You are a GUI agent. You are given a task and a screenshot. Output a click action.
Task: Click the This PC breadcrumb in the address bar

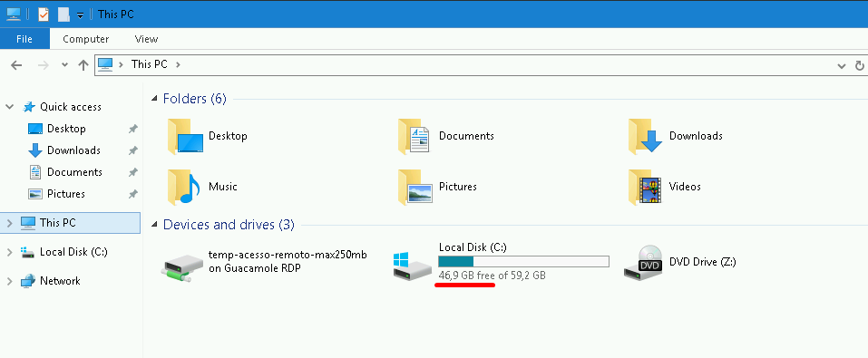149,64
